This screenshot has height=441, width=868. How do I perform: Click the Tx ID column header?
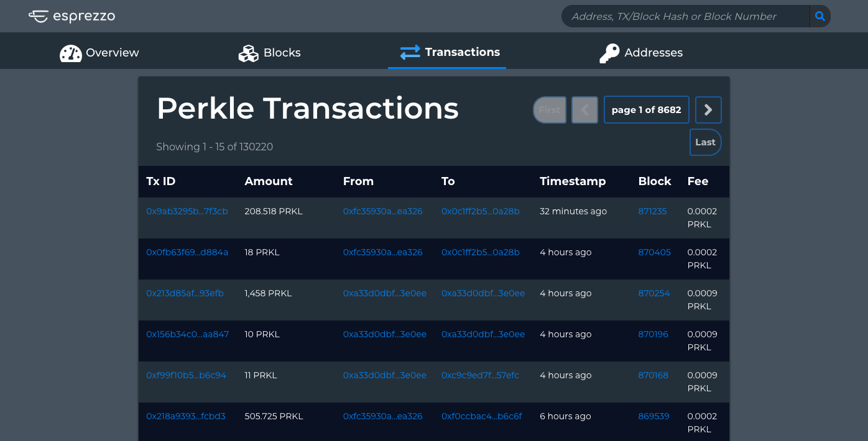161,181
